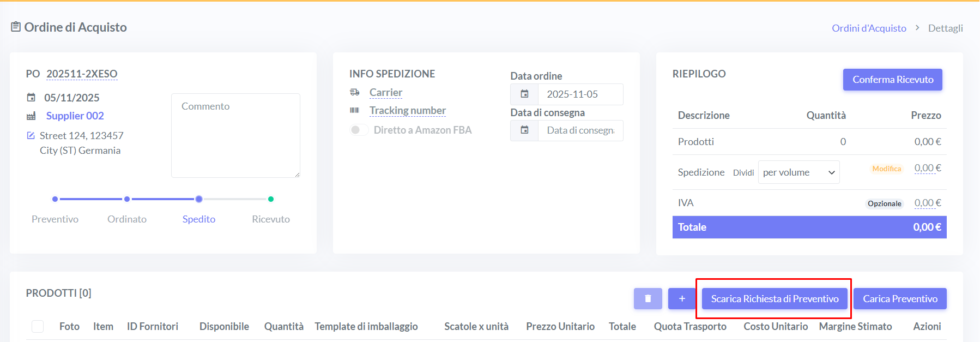Viewport: 980px width, 342px height.
Task: Open the Ordini d'Acquisto breadcrumb
Action: pos(869,28)
